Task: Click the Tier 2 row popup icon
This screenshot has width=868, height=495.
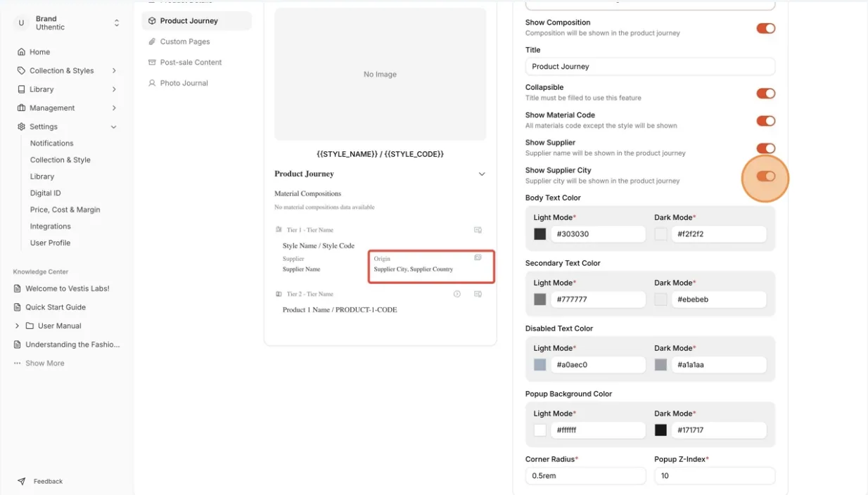Action: [478, 294]
